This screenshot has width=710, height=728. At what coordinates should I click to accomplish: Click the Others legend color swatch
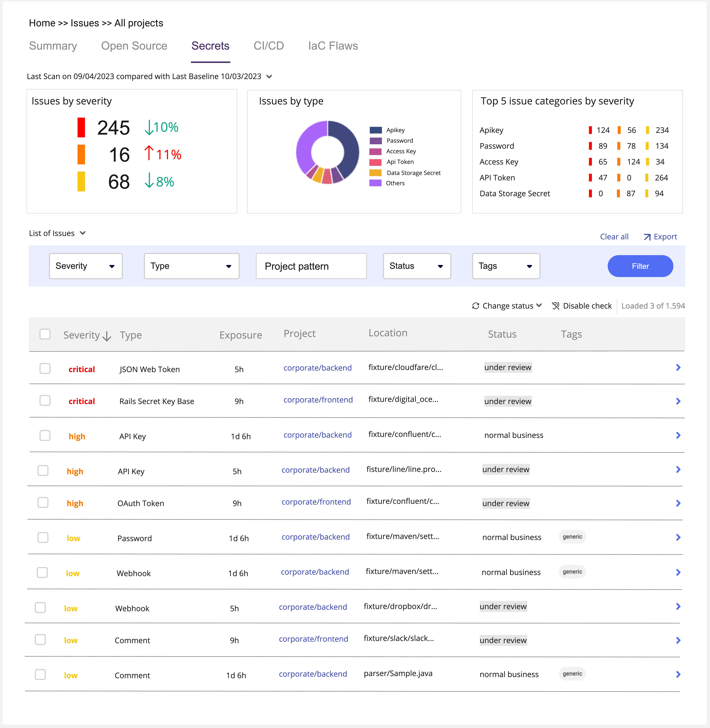(x=376, y=183)
